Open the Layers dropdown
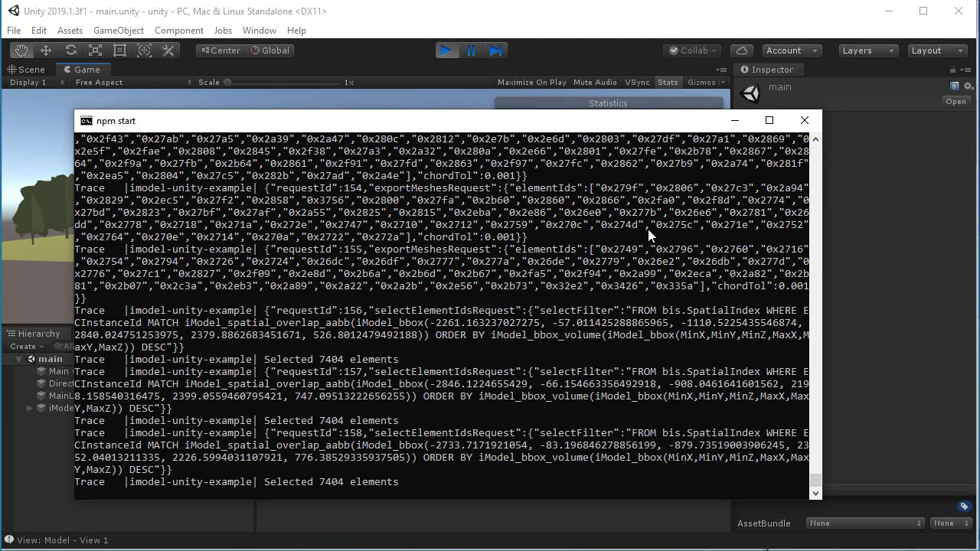Image resolution: width=980 pixels, height=551 pixels. (x=867, y=51)
